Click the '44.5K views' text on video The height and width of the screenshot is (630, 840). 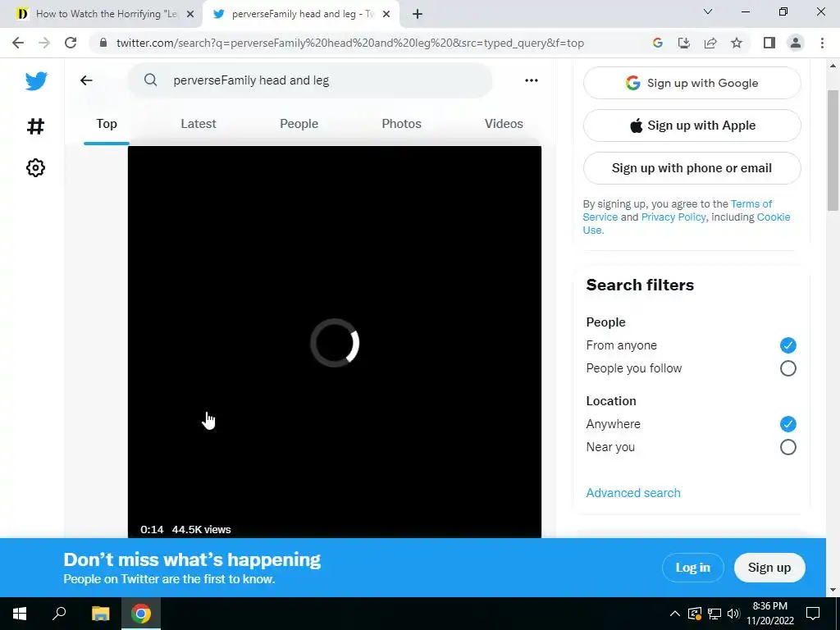[202, 529]
